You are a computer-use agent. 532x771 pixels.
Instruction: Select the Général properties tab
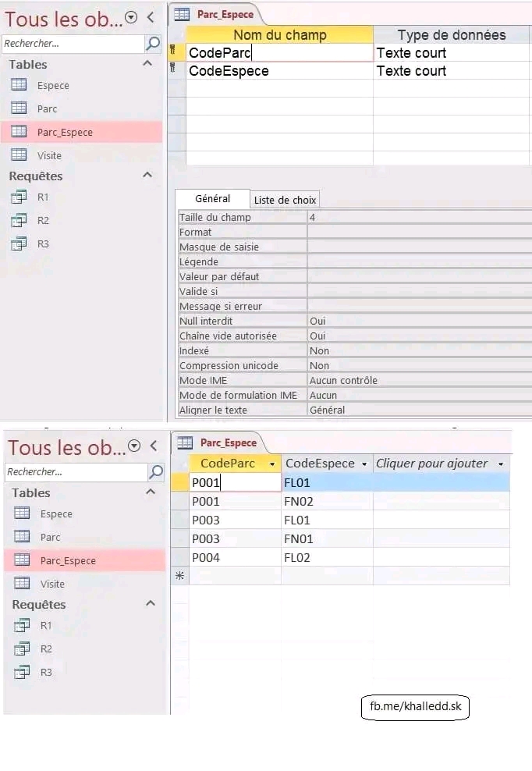212,199
